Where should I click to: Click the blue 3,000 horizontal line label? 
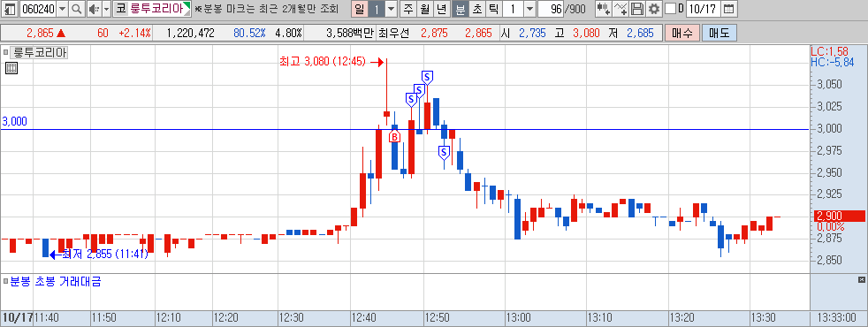[x=15, y=122]
